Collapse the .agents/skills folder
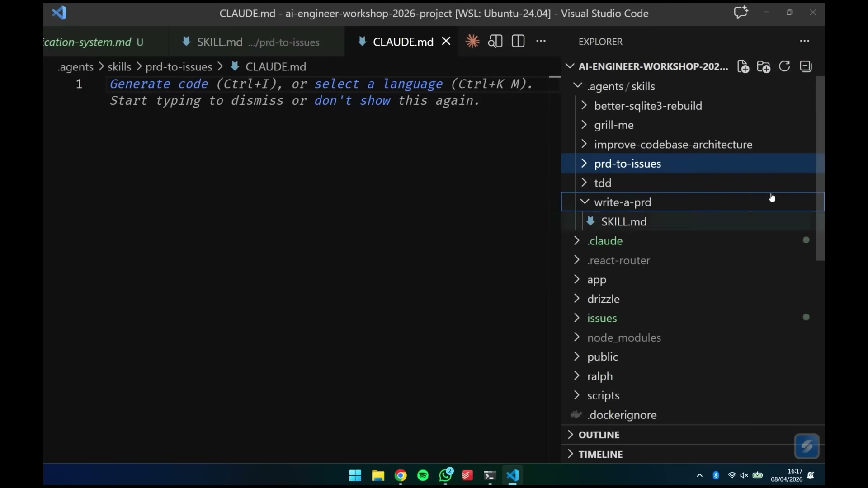868x488 pixels. [692, 86]
